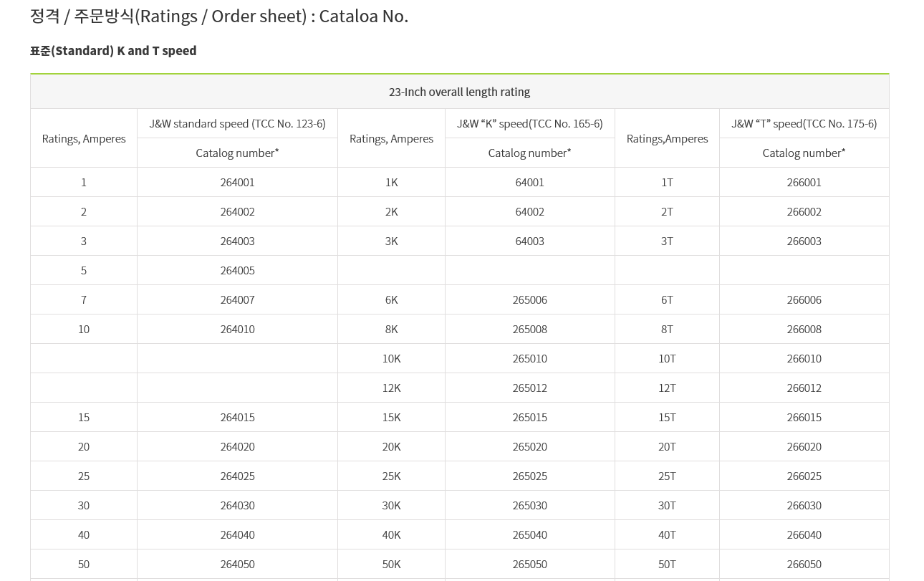Click the page title heading with Ratings / Order sheet
924x581 pixels.
point(219,16)
